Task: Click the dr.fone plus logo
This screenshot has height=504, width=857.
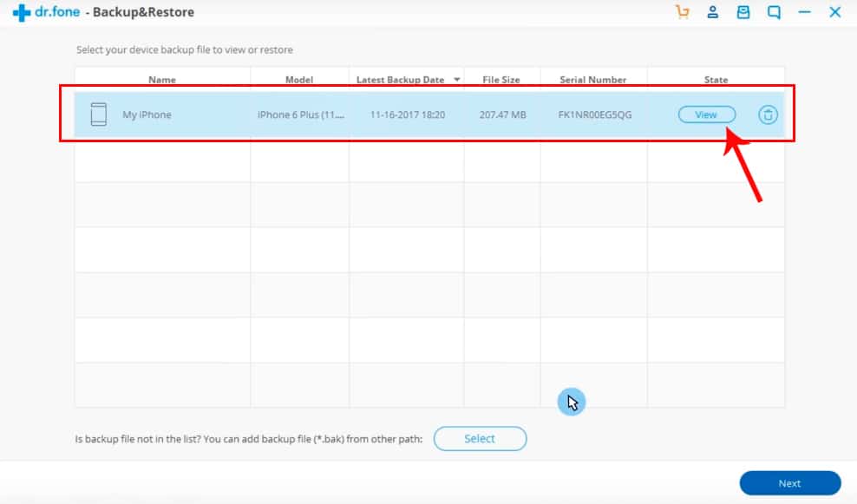Action: tap(22, 12)
